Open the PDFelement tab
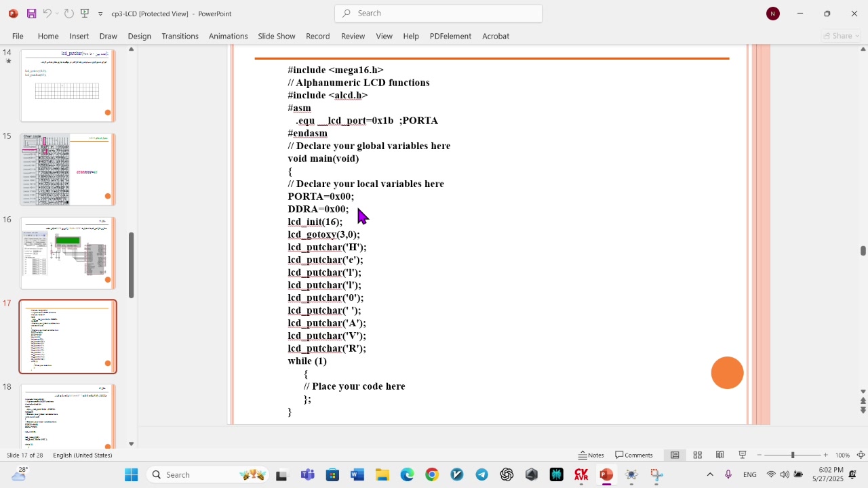This screenshot has width=868, height=488. click(450, 36)
